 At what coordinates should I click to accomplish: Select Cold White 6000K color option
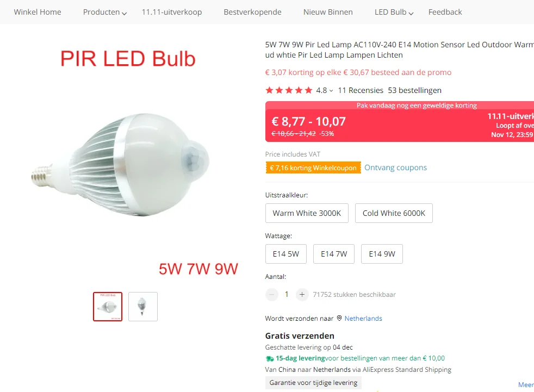(394, 213)
